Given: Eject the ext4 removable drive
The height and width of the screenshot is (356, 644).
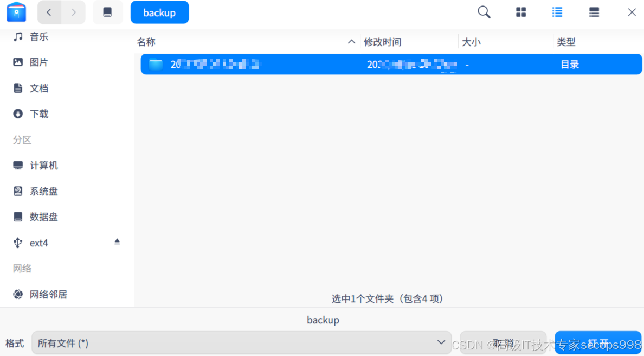Looking at the screenshot, I should pos(117,242).
